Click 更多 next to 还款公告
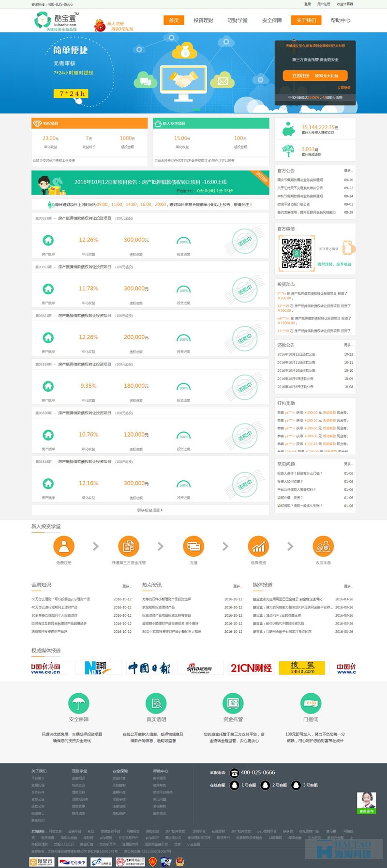 click(x=348, y=345)
